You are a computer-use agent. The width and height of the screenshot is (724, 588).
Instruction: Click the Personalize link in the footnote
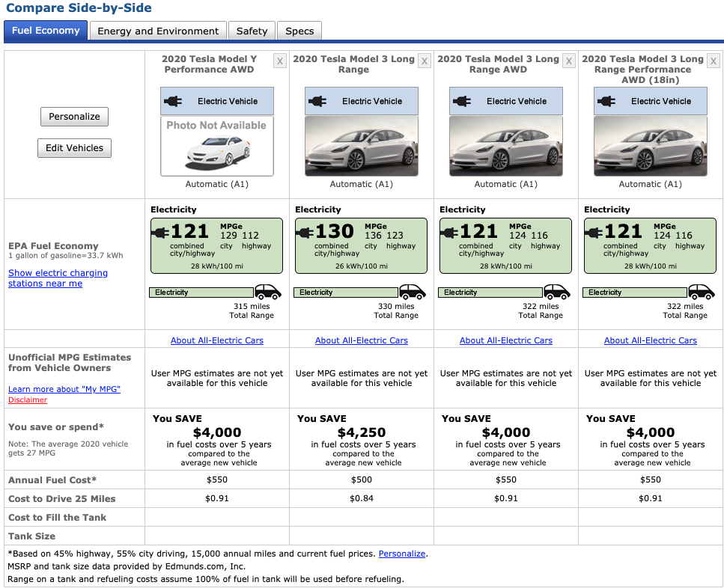tap(402, 554)
